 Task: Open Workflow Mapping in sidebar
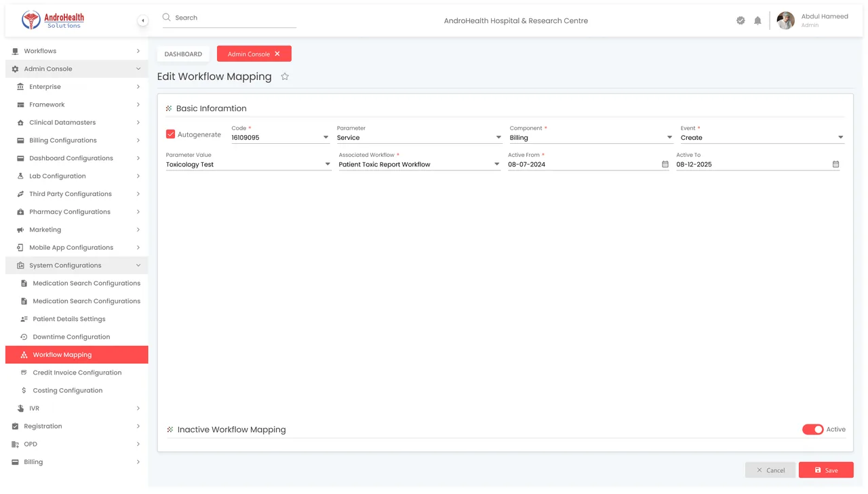pyautogui.click(x=77, y=355)
